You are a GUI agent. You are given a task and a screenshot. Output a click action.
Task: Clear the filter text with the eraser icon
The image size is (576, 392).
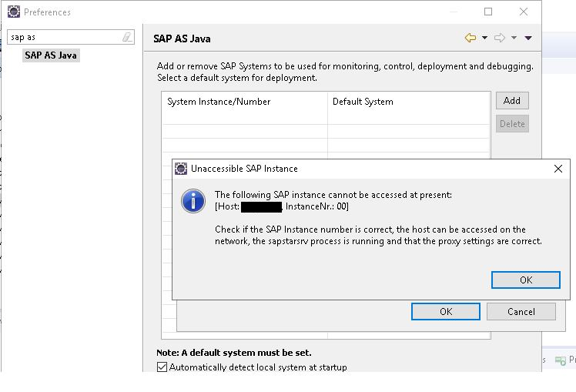(x=127, y=37)
